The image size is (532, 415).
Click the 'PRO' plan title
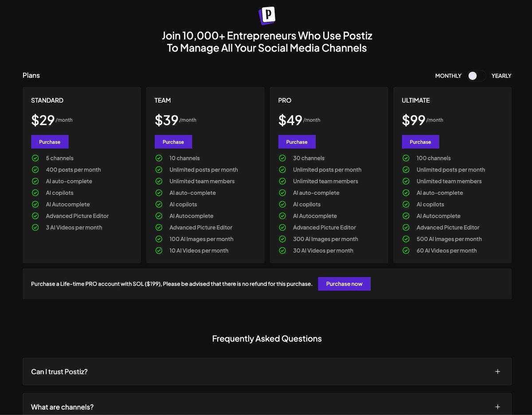coord(285,100)
